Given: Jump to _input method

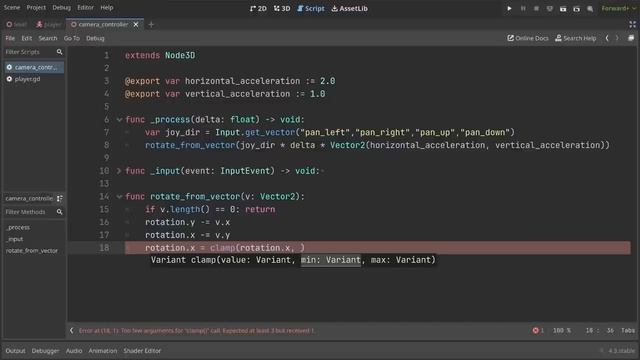Looking at the screenshot, I should pyautogui.click(x=15, y=239).
